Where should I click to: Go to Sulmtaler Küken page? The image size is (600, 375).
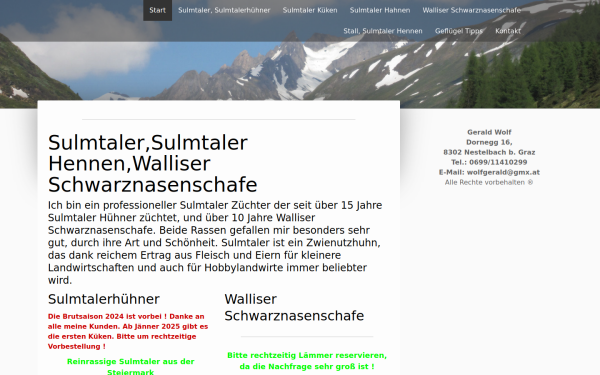click(x=310, y=10)
